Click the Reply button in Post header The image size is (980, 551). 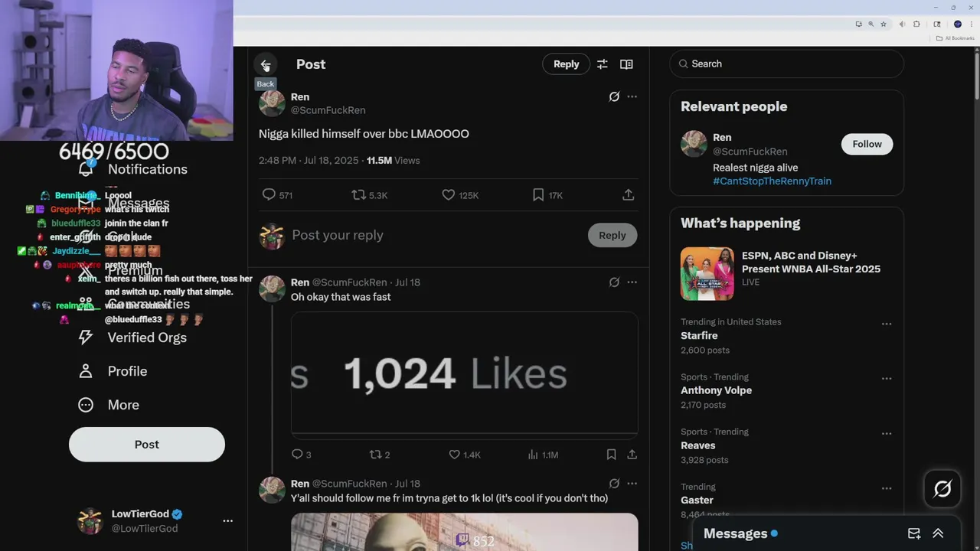pos(566,64)
